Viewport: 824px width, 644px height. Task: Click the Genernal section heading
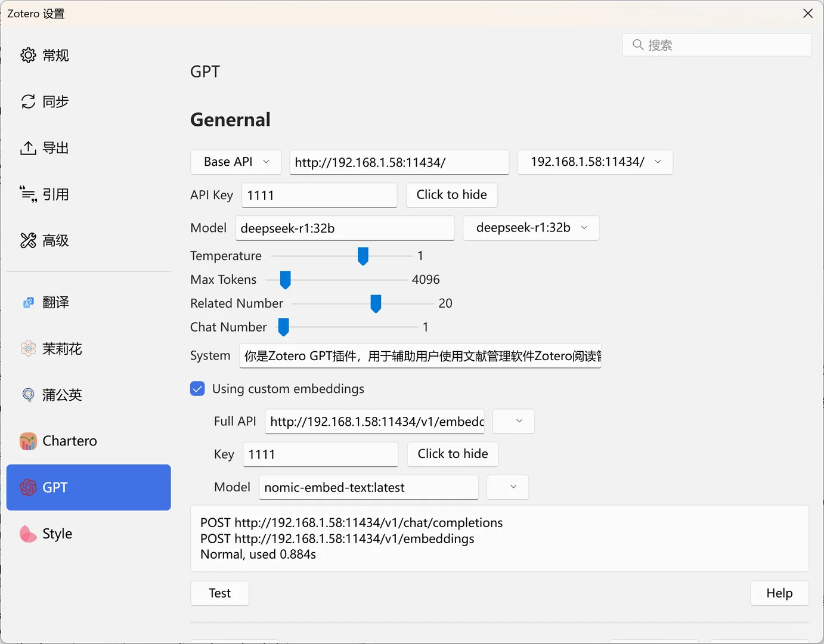[230, 120]
